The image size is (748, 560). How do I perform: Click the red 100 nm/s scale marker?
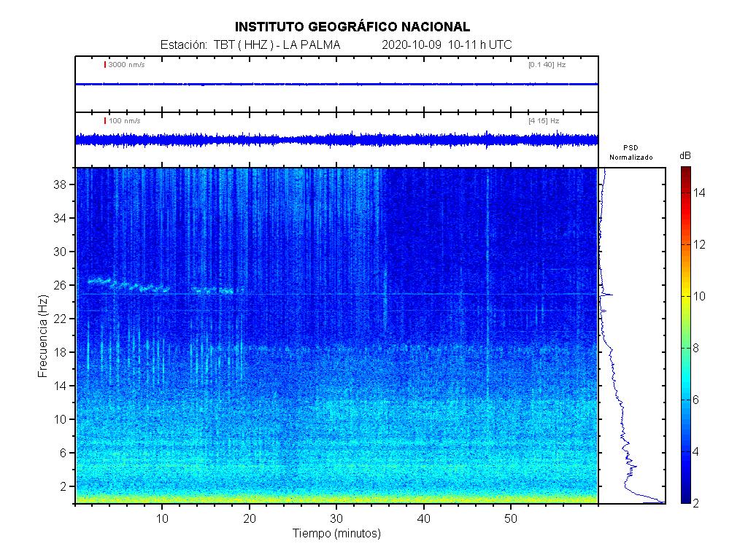click(x=106, y=120)
